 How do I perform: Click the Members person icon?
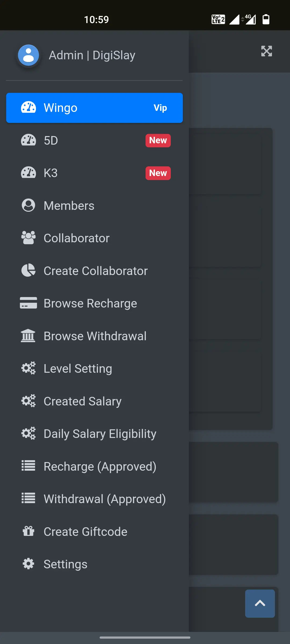click(28, 206)
